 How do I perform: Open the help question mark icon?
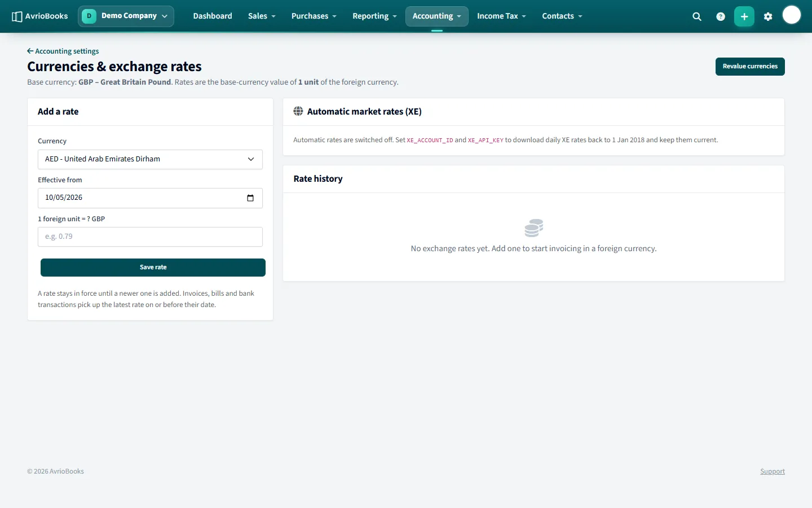[x=721, y=16]
